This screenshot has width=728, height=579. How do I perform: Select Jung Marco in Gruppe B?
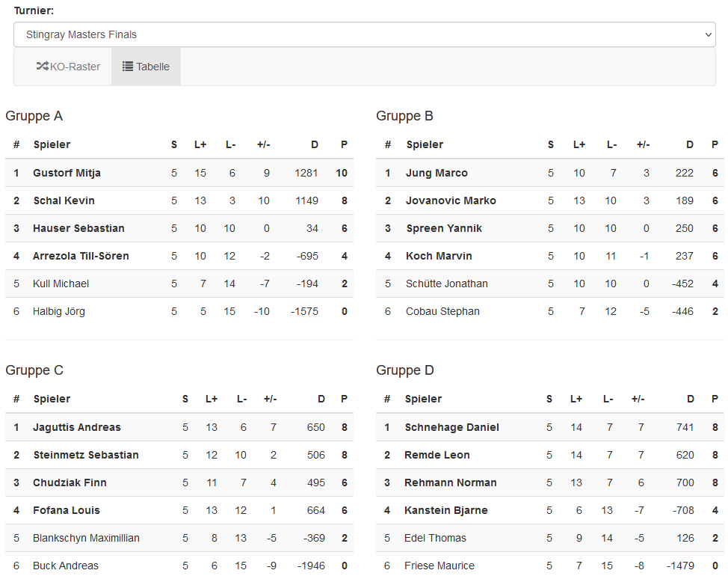pyautogui.click(x=437, y=173)
